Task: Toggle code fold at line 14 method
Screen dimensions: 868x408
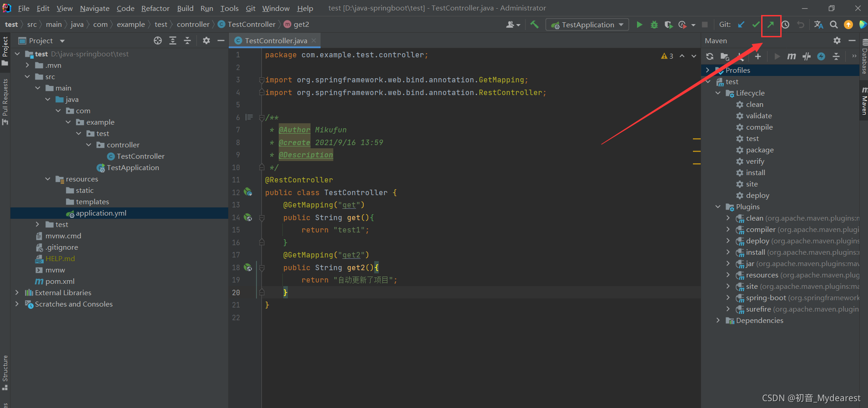Action: coord(262,217)
